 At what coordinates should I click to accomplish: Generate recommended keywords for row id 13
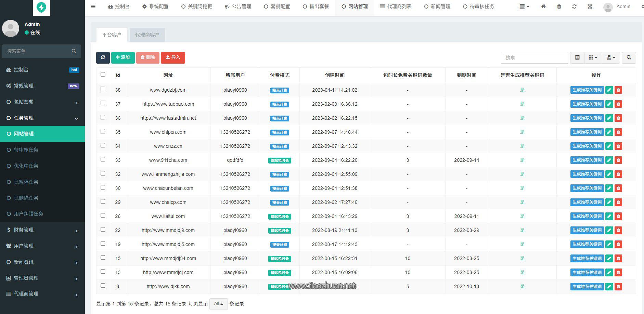point(587,272)
